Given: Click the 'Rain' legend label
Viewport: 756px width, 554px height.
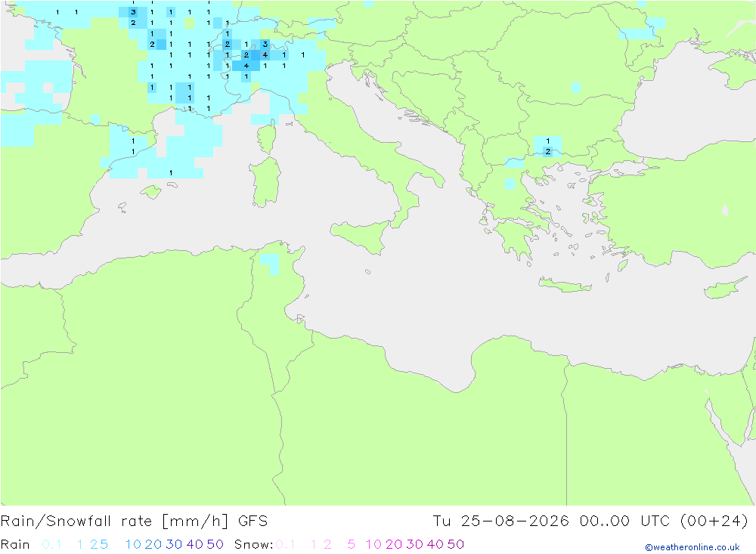Looking at the screenshot, I should [15, 544].
